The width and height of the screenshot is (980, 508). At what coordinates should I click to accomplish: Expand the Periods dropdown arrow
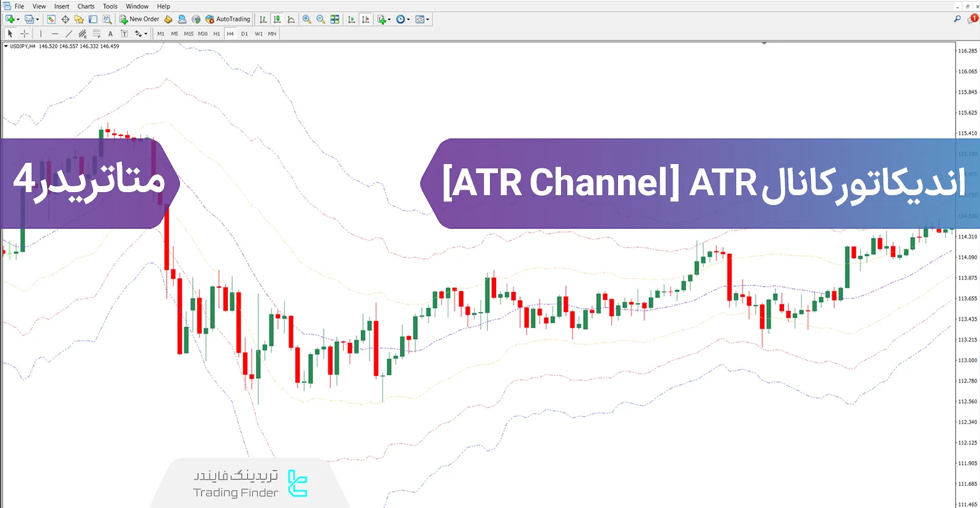[409, 20]
